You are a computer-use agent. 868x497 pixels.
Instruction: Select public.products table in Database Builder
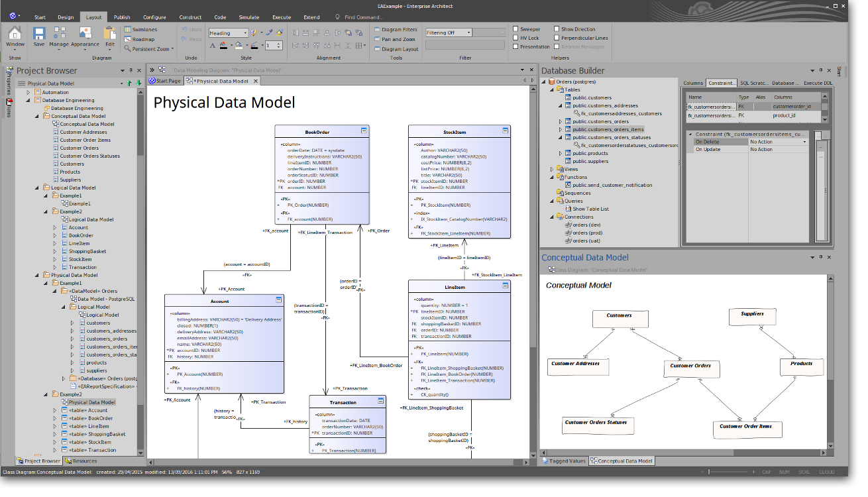point(590,153)
